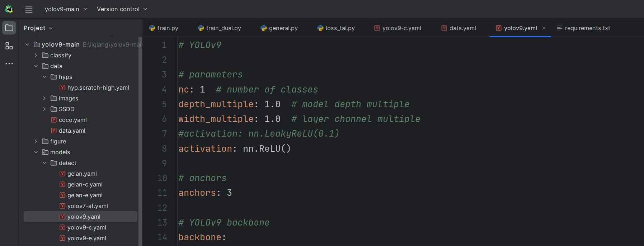
Task: Expand the SSDD folder
Action: point(44,109)
